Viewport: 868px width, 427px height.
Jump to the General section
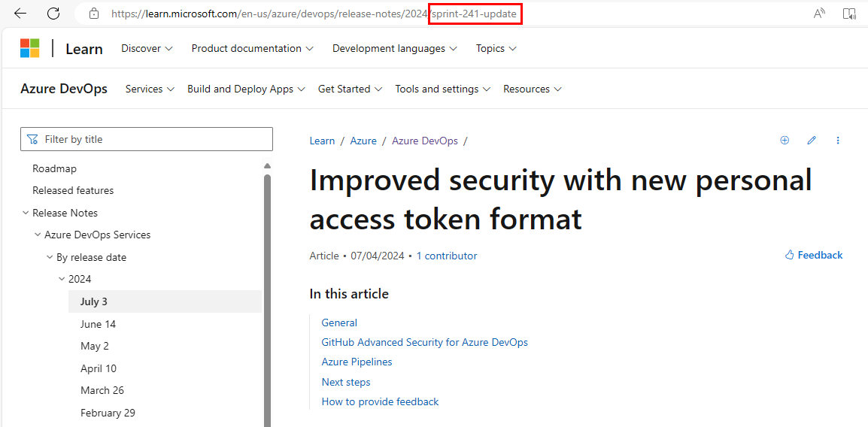339,323
